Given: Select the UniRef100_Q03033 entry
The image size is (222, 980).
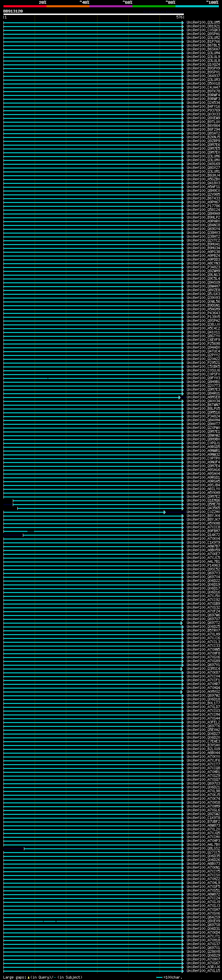Looking at the screenshot, I should [x=203, y=114].
